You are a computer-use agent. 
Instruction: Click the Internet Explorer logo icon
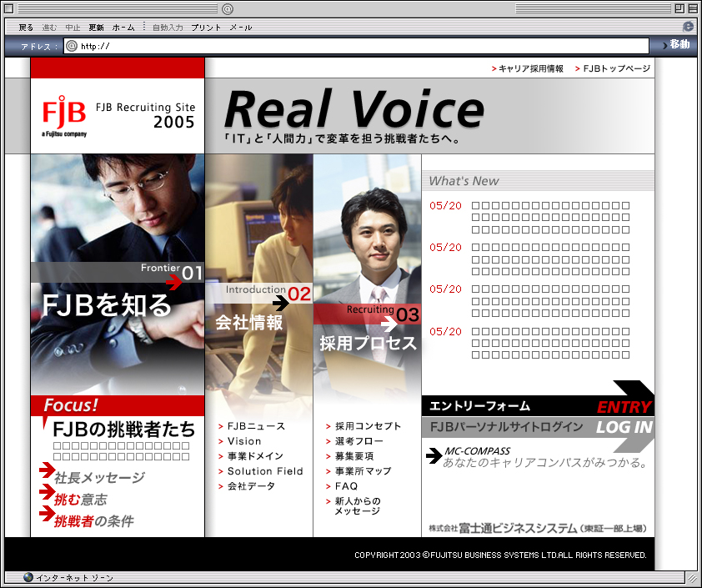click(x=688, y=27)
